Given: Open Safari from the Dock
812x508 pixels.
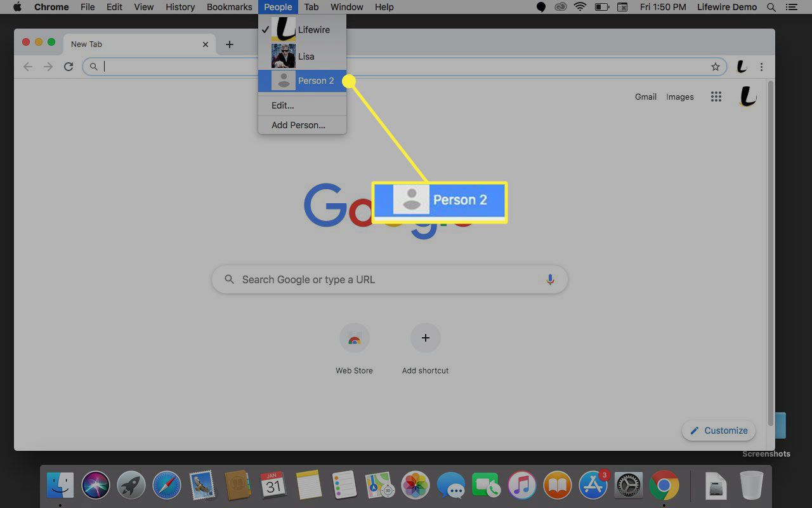Looking at the screenshot, I should [x=167, y=486].
